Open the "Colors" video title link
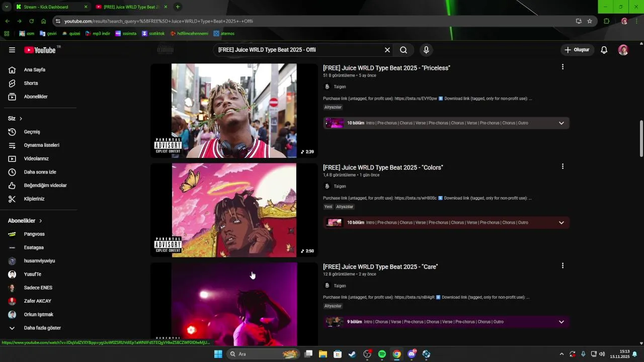Viewport: 644px width, 362px height. tap(383, 167)
